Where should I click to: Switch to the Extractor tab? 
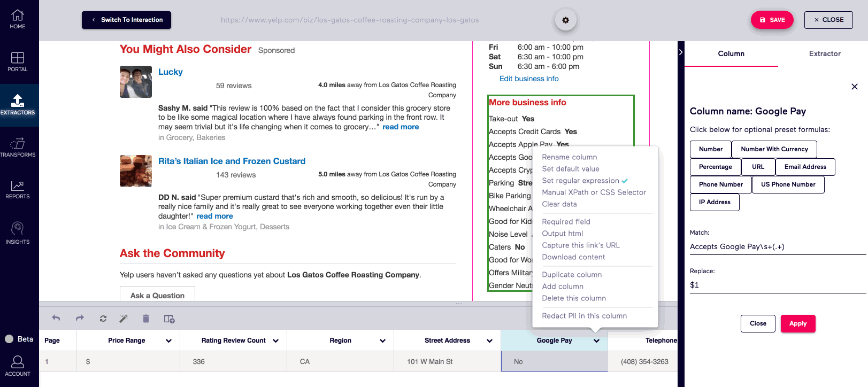click(x=825, y=53)
